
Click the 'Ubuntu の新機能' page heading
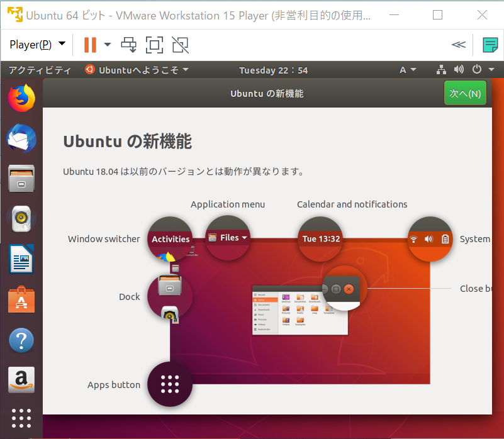point(127,141)
